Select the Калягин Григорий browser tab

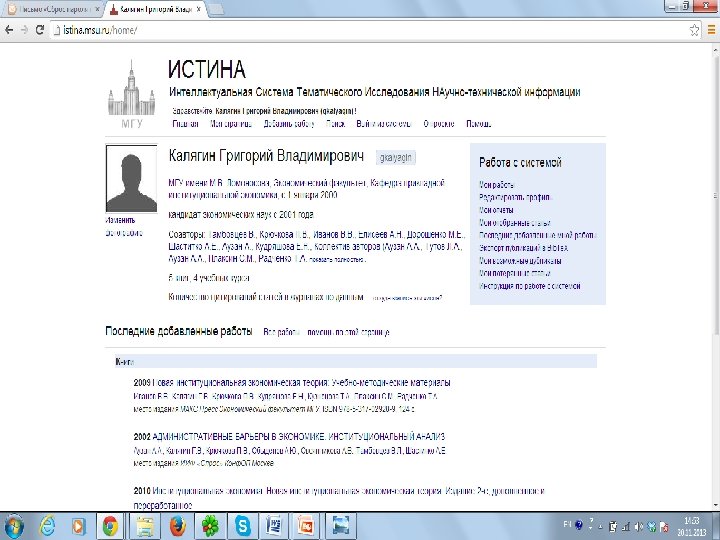pos(155,9)
